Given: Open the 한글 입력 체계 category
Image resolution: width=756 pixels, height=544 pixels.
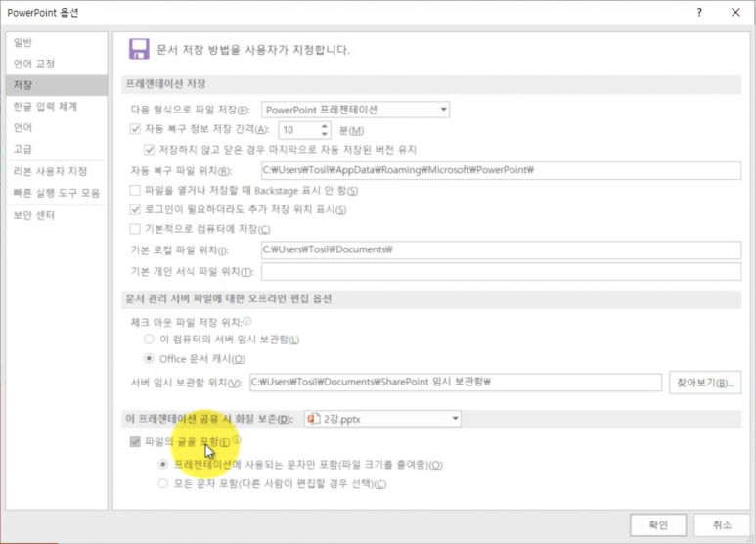Looking at the screenshot, I should tap(57, 106).
